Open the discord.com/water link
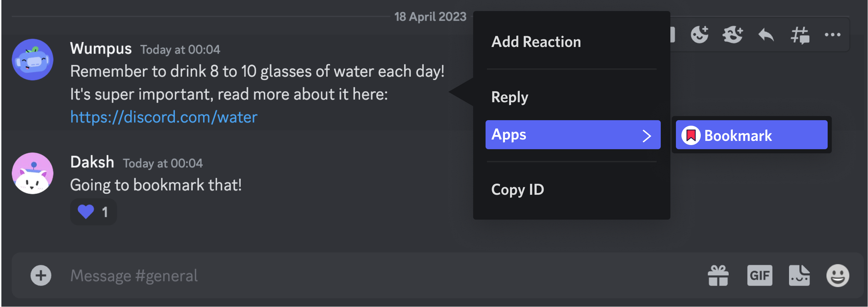Image resolution: width=868 pixels, height=307 pixels. 164,117
